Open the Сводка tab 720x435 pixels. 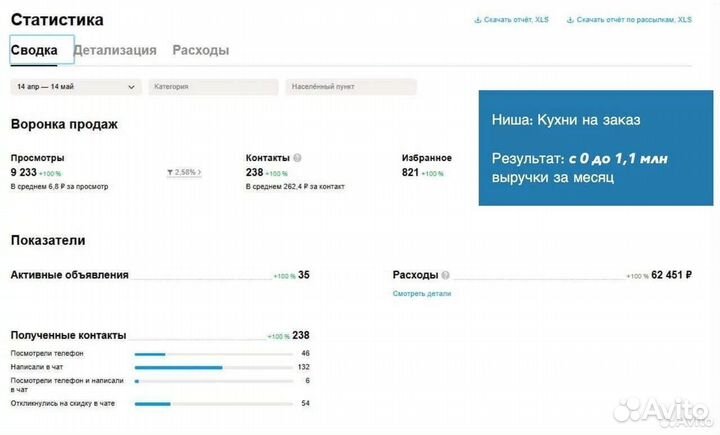[42, 50]
